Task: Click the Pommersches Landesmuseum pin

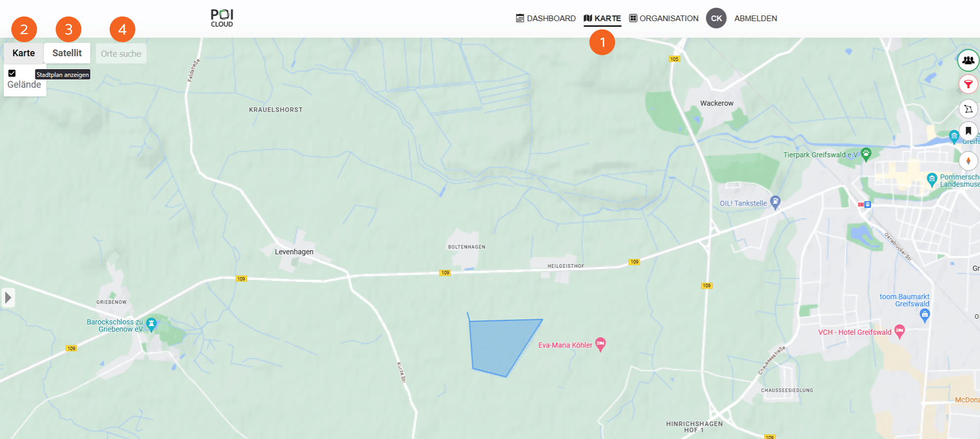Action: point(932,179)
